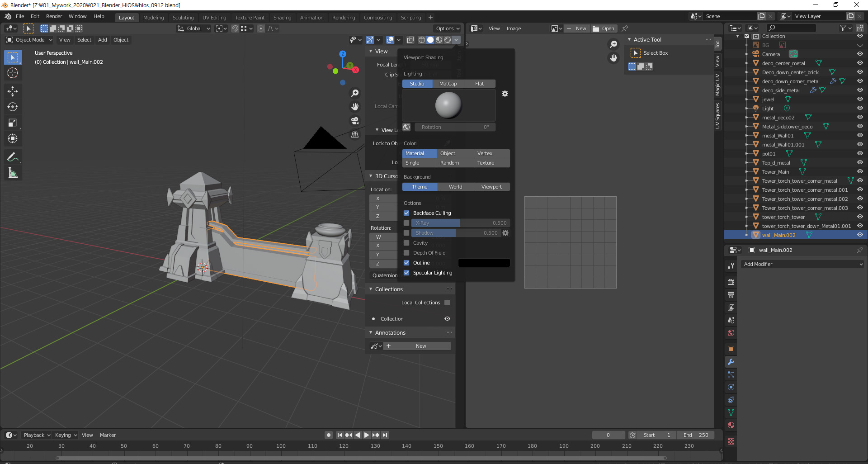This screenshot has height=464, width=868.
Task: Activate the Transform tool
Action: tap(13, 138)
